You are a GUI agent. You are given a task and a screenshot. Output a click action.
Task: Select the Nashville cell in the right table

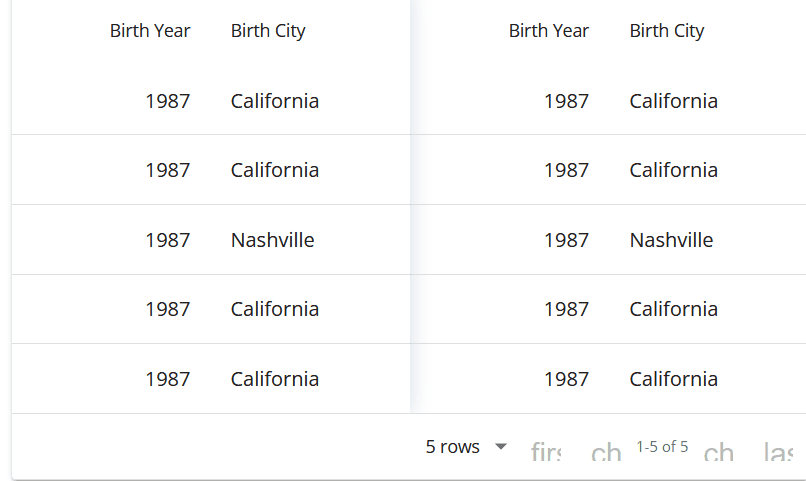(671, 240)
